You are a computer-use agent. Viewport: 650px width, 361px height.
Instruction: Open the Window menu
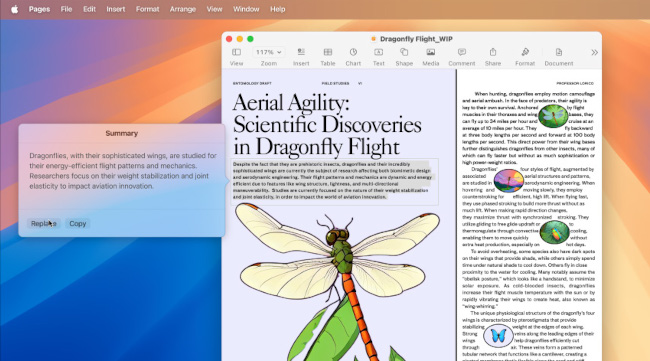pos(246,9)
